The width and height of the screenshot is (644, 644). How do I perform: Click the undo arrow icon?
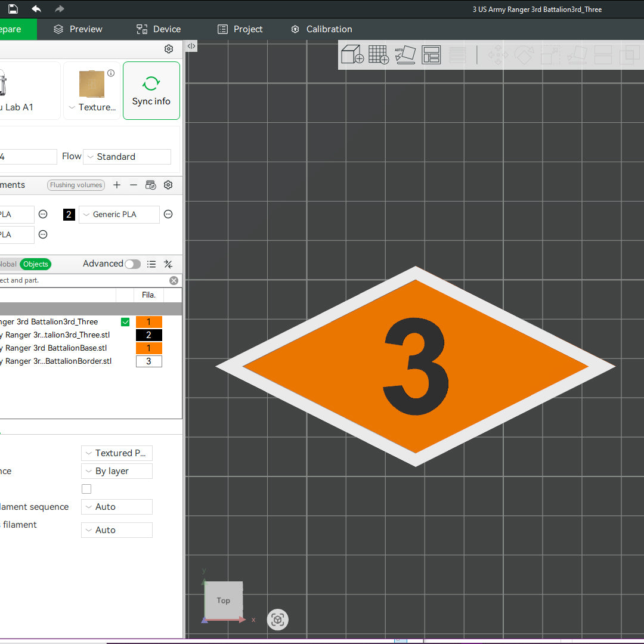[36, 9]
